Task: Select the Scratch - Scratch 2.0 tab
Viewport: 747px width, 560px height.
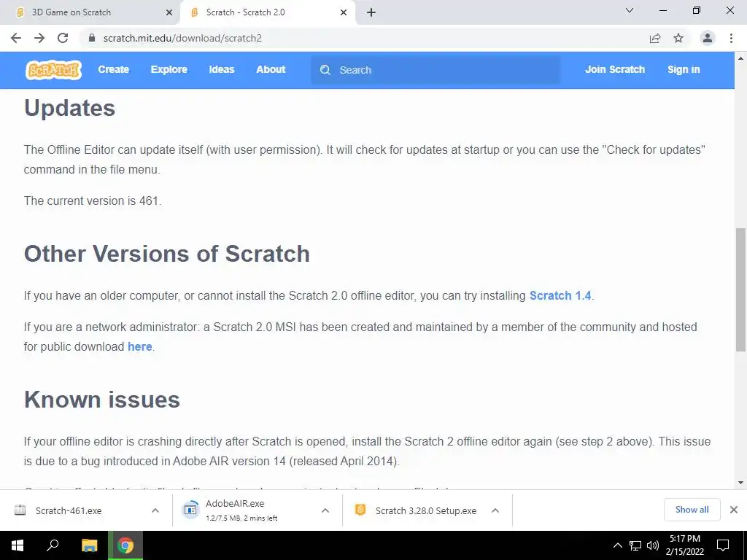Action: click(x=267, y=12)
